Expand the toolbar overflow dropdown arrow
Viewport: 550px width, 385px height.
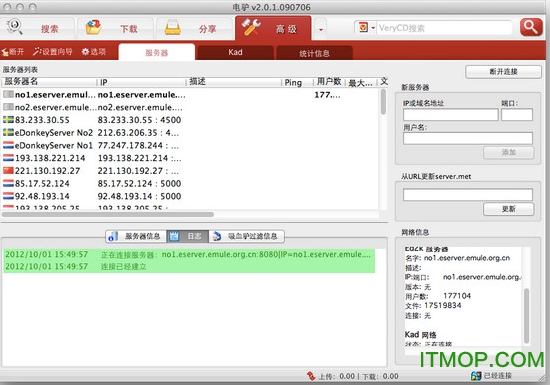[x=320, y=29]
